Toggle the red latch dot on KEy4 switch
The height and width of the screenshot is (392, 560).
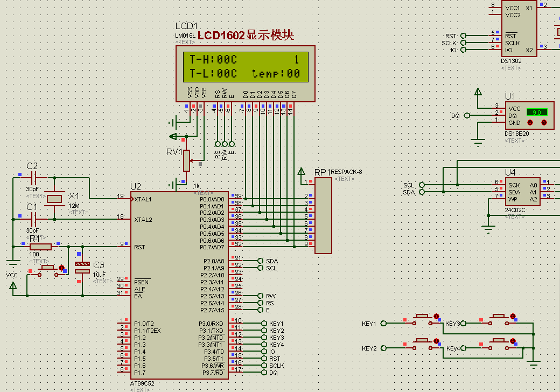pos(513,341)
